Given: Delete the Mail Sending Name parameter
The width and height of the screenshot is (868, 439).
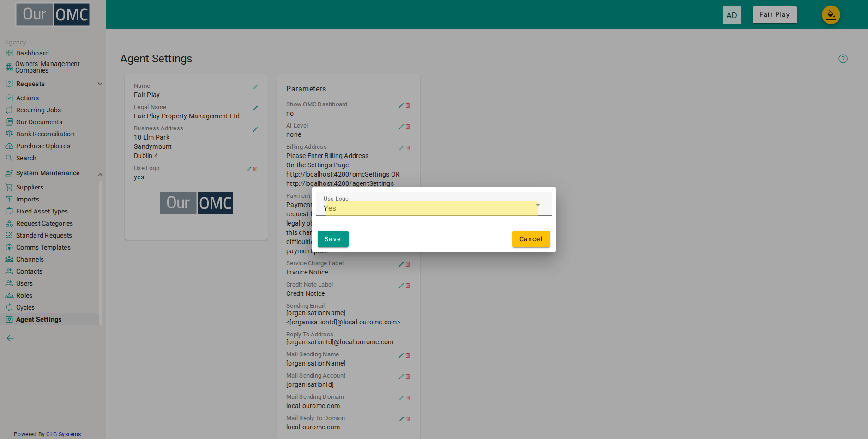Looking at the screenshot, I should 408,355.
